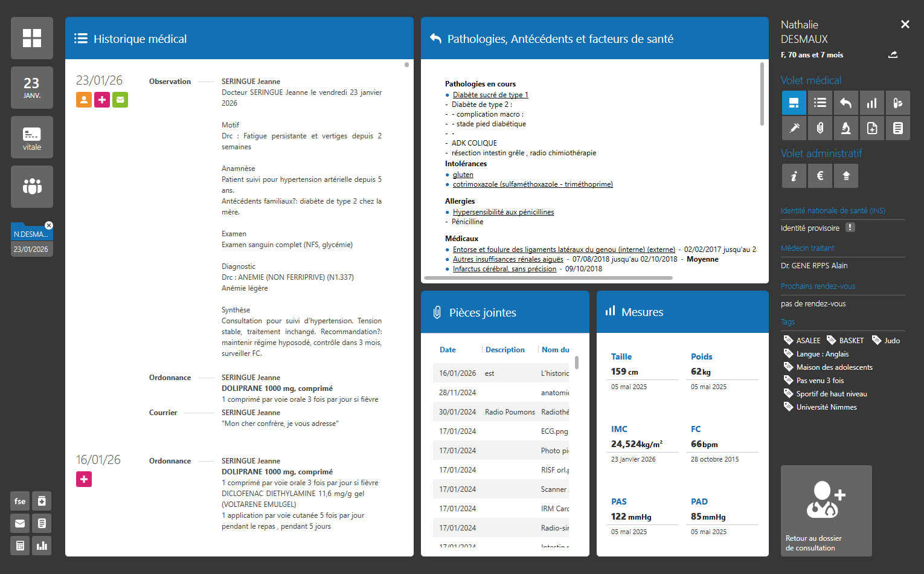Sort attachments by the Date column header
The image size is (924, 574).
pos(448,350)
